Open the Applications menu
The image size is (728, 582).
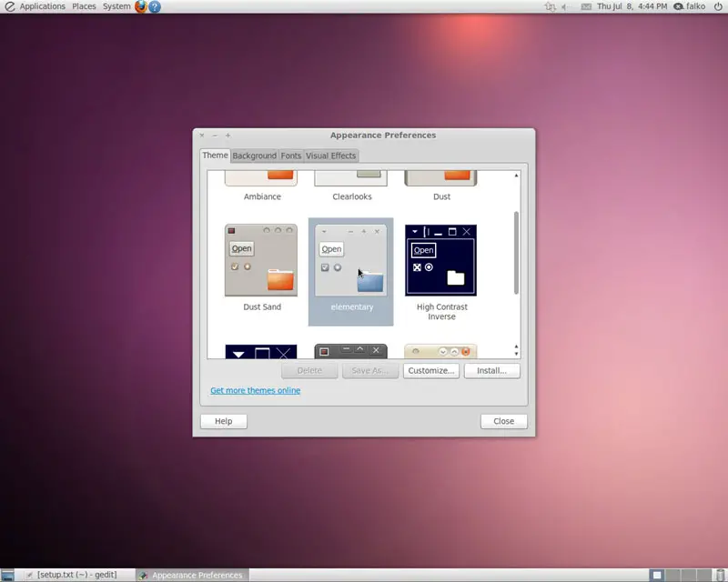coord(42,6)
